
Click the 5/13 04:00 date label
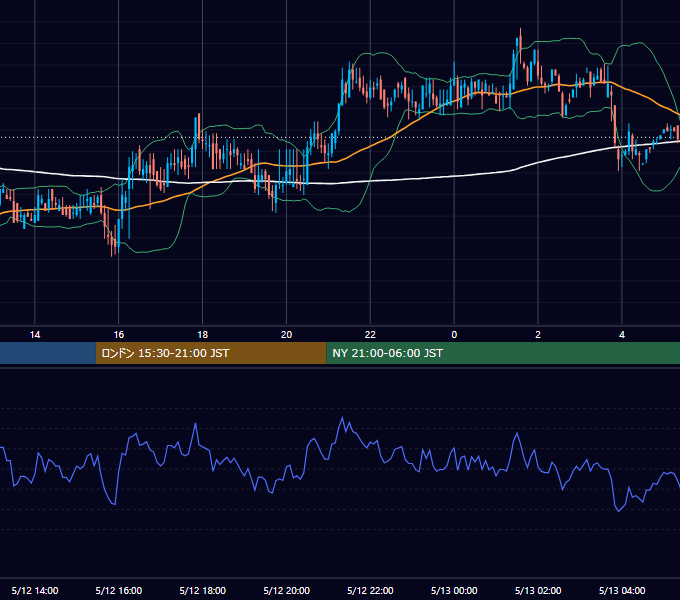pos(622,590)
